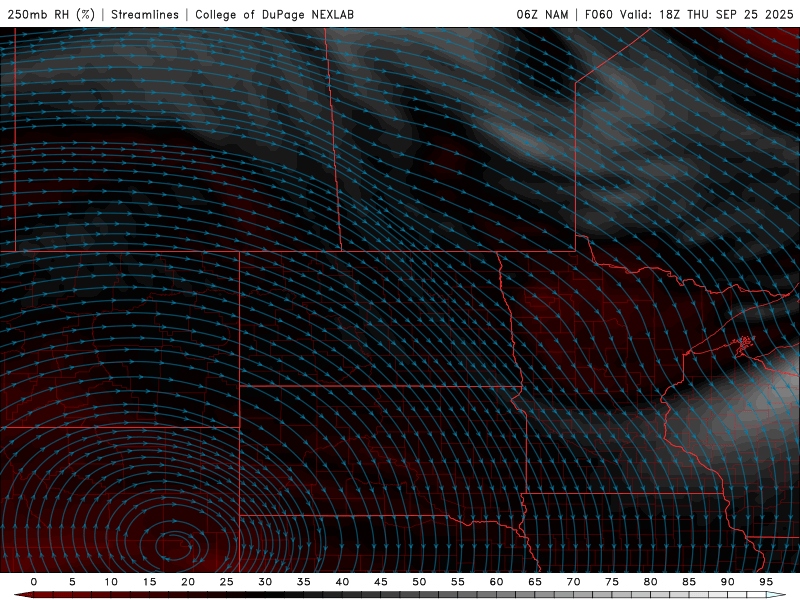Click the '95' value on the color scale
The width and height of the screenshot is (800, 600).
pos(766,582)
